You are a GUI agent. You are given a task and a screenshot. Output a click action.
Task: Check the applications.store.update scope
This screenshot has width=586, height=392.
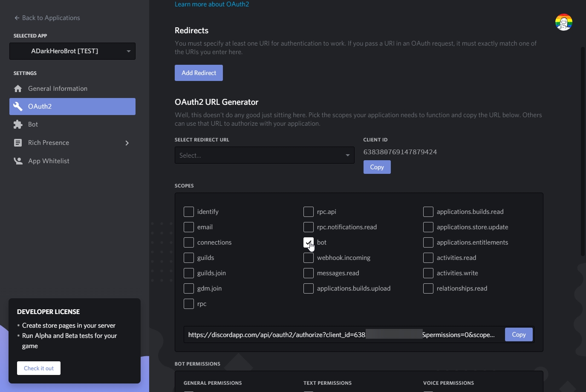click(x=428, y=227)
